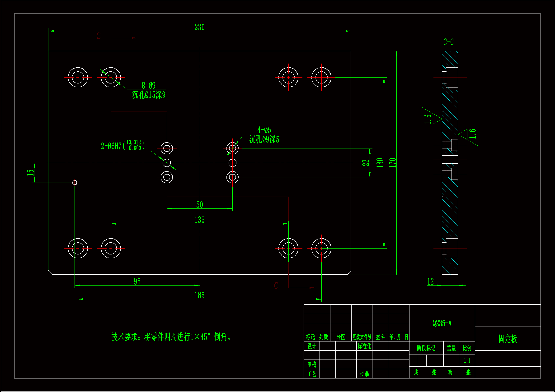Select the 170 height dimension
Screen dimensions: 555x392
coord(392,162)
